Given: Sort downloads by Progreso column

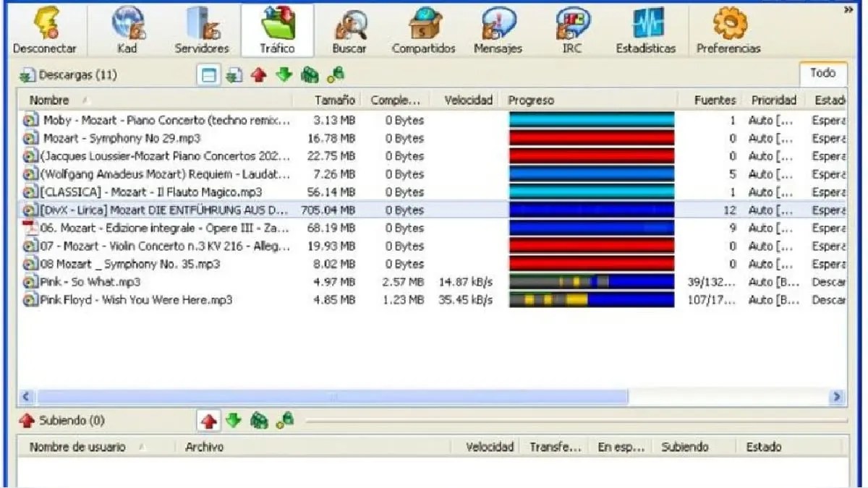Looking at the screenshot, I should [x=590, y=100].
